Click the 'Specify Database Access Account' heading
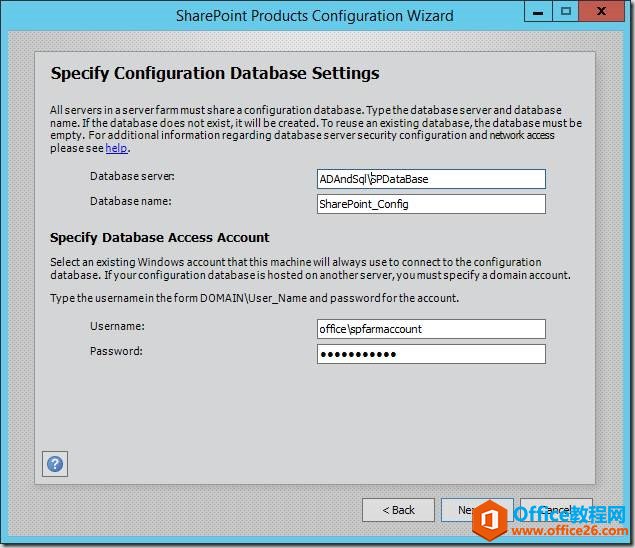635x548 pixels. pos(160,238)
